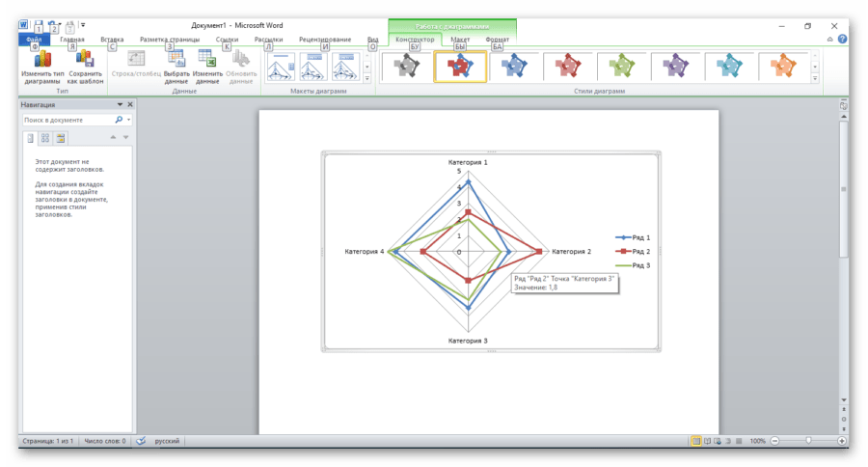Open the Вставка ribbon tab
Viewport: 868px width, 467px height.
(x=112, y=40)
